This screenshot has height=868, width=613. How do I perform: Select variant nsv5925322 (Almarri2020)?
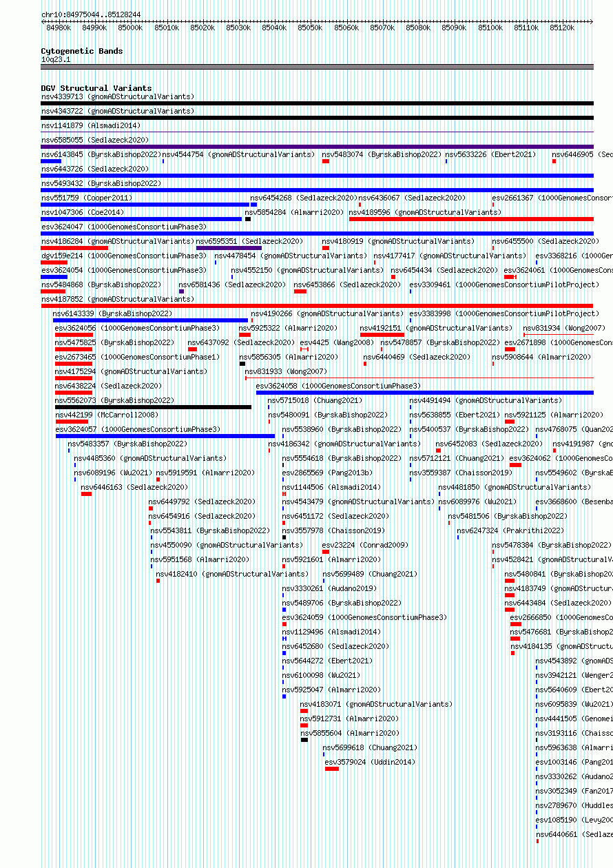point(289,328)
